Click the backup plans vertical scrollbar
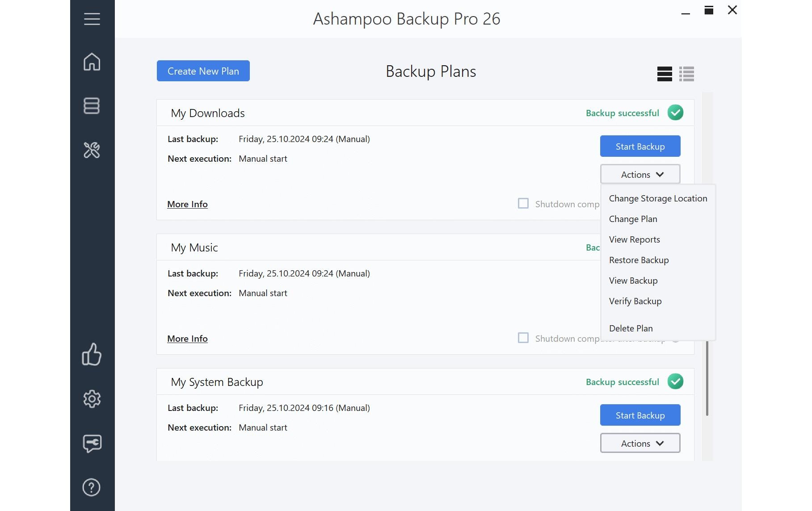The image size is (812, 511). click(x=707, y=380)
